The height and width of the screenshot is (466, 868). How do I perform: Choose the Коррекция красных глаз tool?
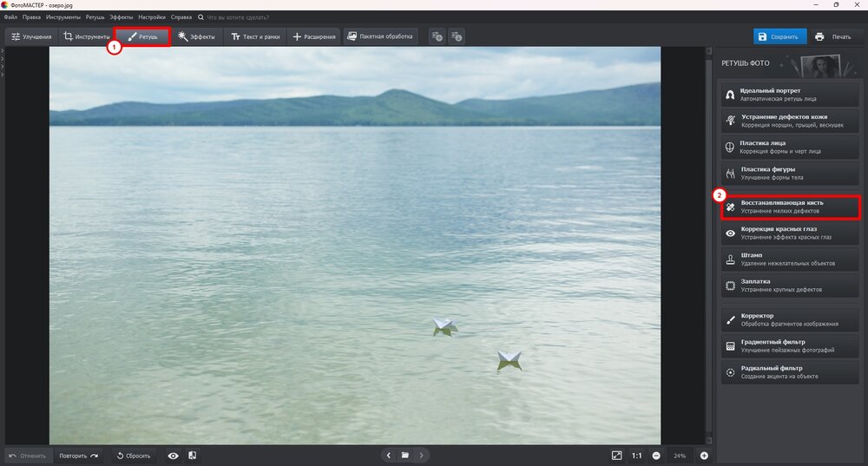click(x=790, y=233)
